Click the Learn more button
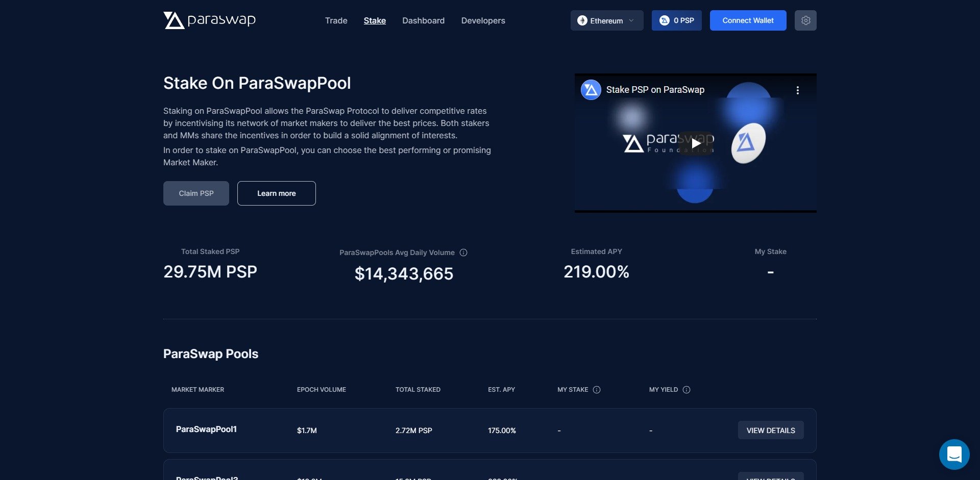The height and width of the screenshot is (480, 980). (276, 193)
